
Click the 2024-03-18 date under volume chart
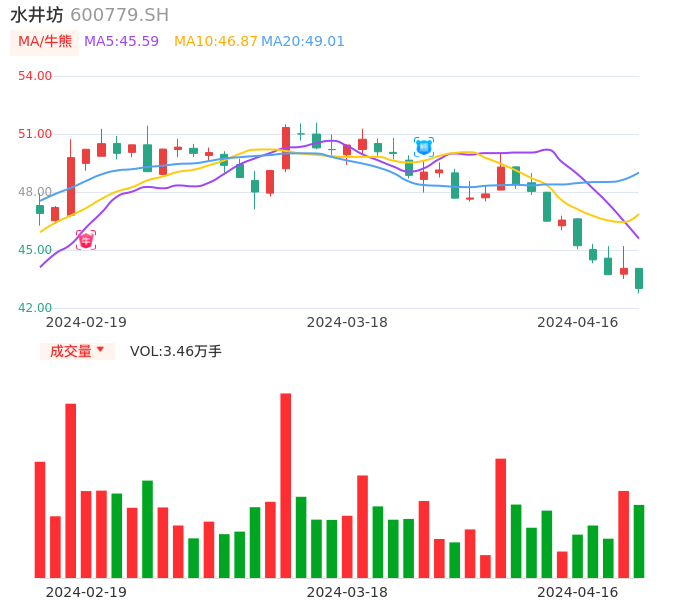[x=347, y=592]
